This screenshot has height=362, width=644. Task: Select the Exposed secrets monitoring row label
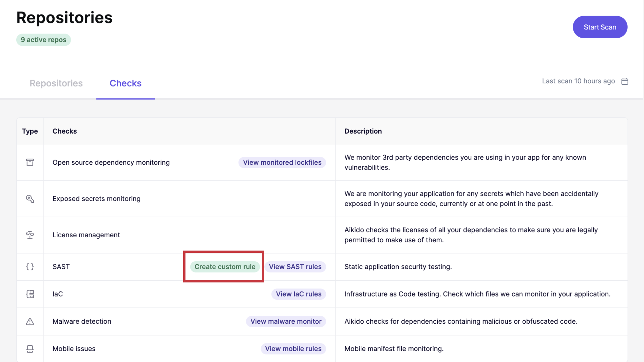pyautogui.click(x=96, y=199)
